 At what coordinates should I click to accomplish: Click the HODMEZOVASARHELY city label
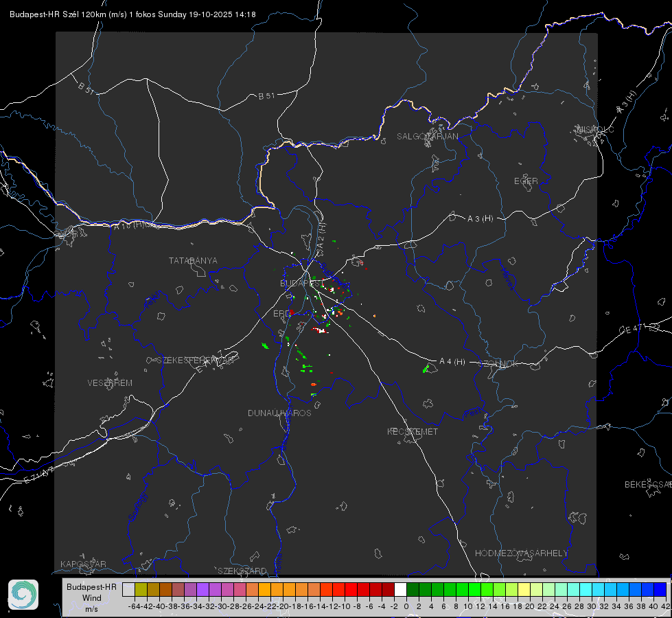tap(521, 553)
